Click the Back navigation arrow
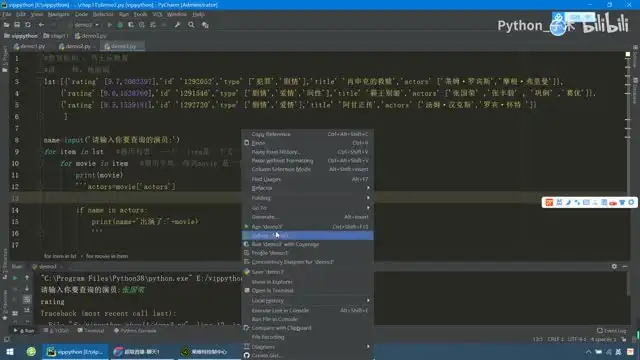 (41, 25)
